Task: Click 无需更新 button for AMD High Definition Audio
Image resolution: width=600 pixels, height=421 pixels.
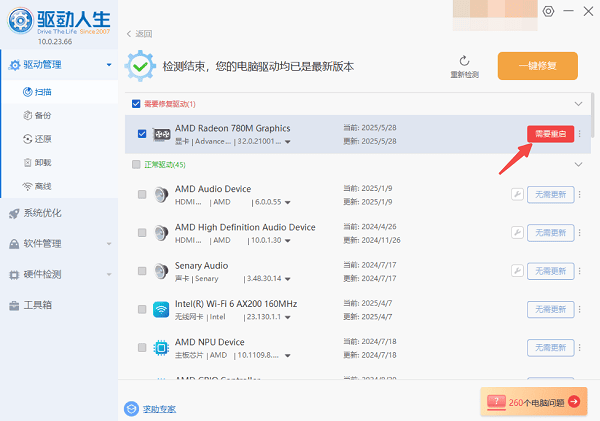Action: [x=551, y=233]
